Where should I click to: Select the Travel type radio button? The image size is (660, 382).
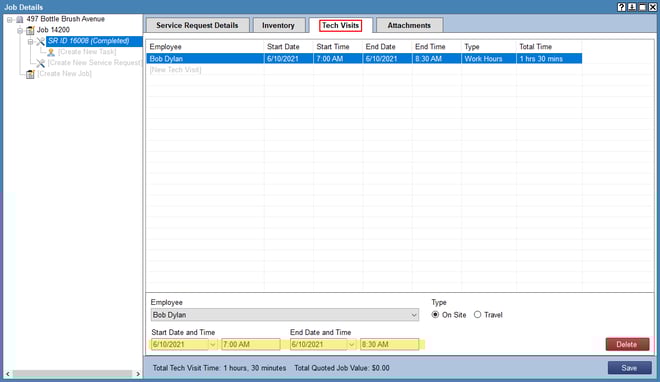[477, 315]
